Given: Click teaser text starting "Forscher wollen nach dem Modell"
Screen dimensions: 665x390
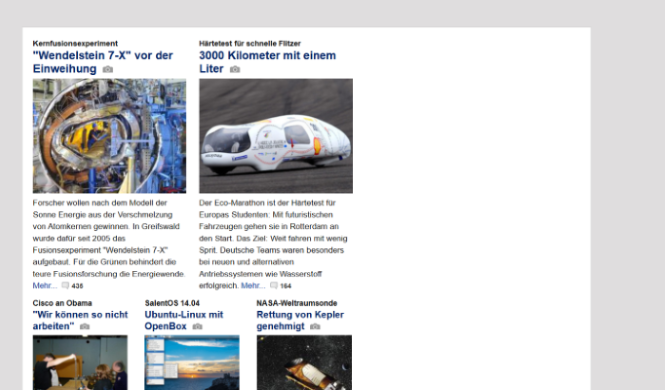Looking at the screenshot, I should pyautogui.click(x=109, y=238).
